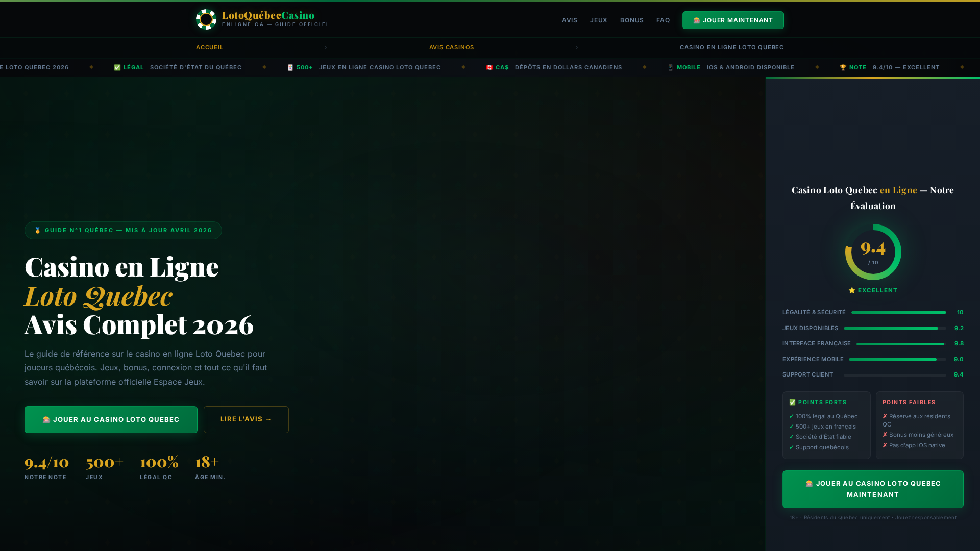The height and width of the screenshot is (551, 980).
Task: Open the JEUX menu item
Action: coord(599,20)
